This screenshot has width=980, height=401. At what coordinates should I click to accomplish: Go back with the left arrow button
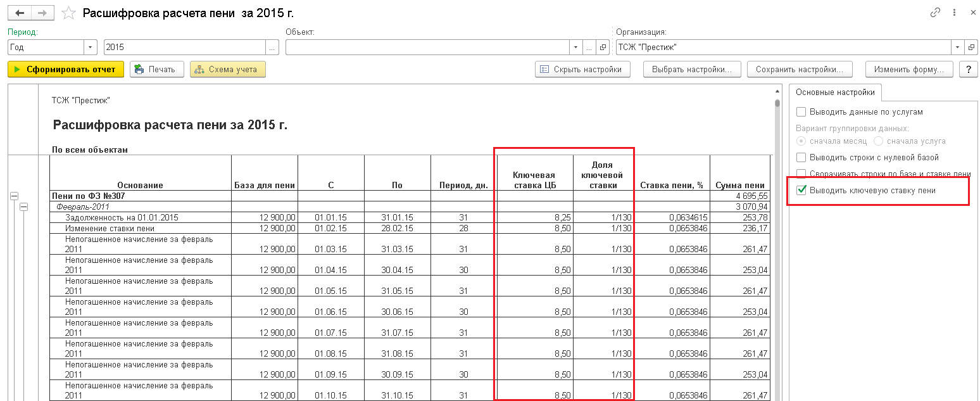20,13
